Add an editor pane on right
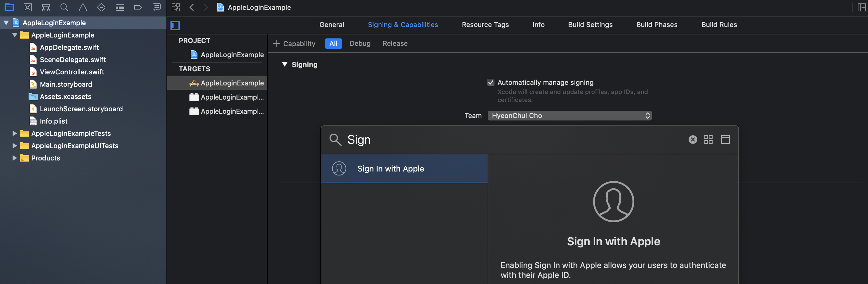868x284 pixels. [861, 7]
